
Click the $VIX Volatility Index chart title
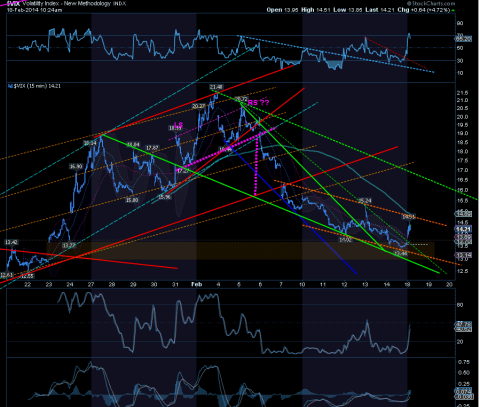click(x=66, y=4)
